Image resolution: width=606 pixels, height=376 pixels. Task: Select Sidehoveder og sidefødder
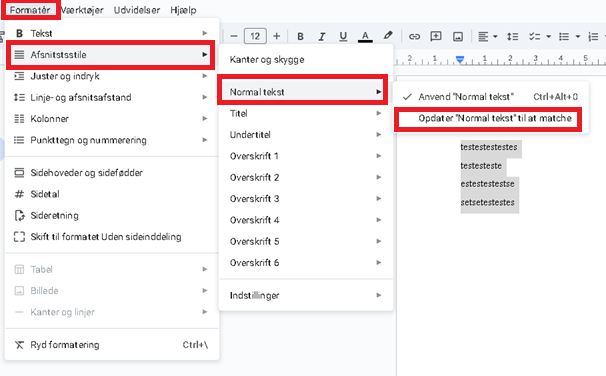(111, 173)
